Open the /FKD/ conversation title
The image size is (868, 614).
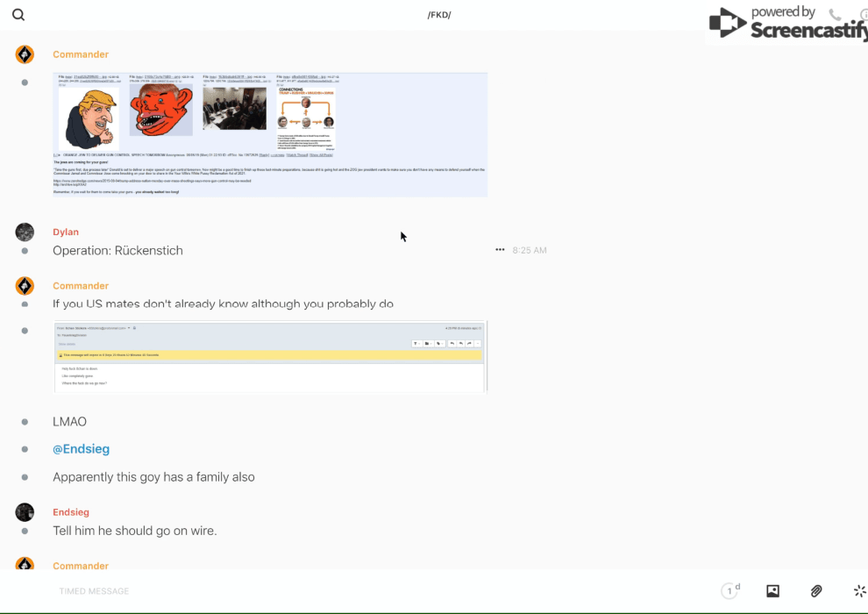pyautogui.click(x=439, y=15)
